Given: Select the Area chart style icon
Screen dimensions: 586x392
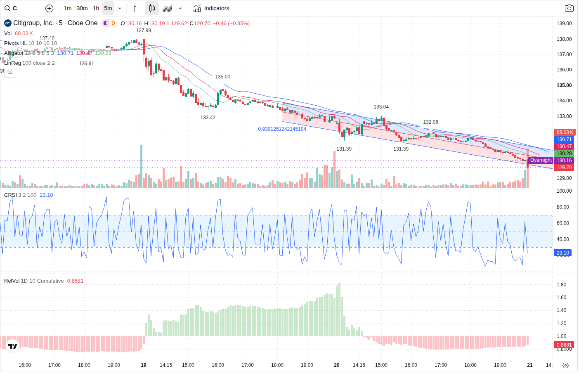Looking at the screenshot, I should tap(168, 8).
